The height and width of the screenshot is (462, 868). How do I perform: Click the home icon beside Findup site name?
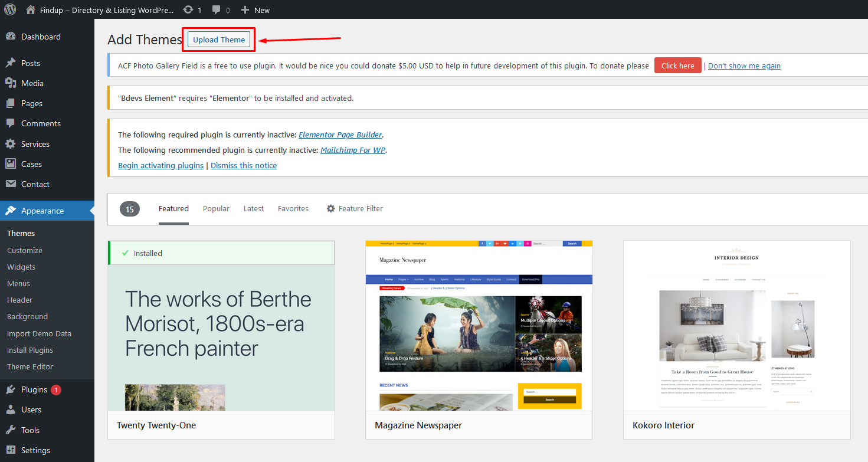coord(31,9)
